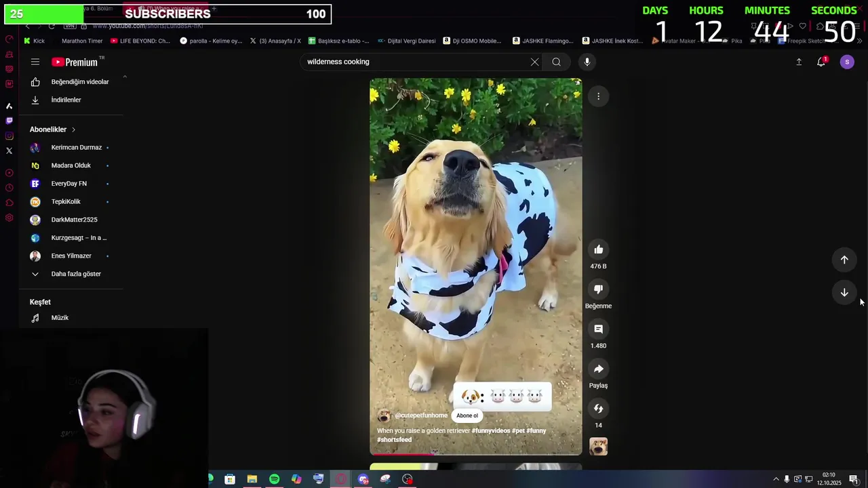Open the TepkiKolik subscription
This screenshot has width=868, height=488.
[71, 201]
